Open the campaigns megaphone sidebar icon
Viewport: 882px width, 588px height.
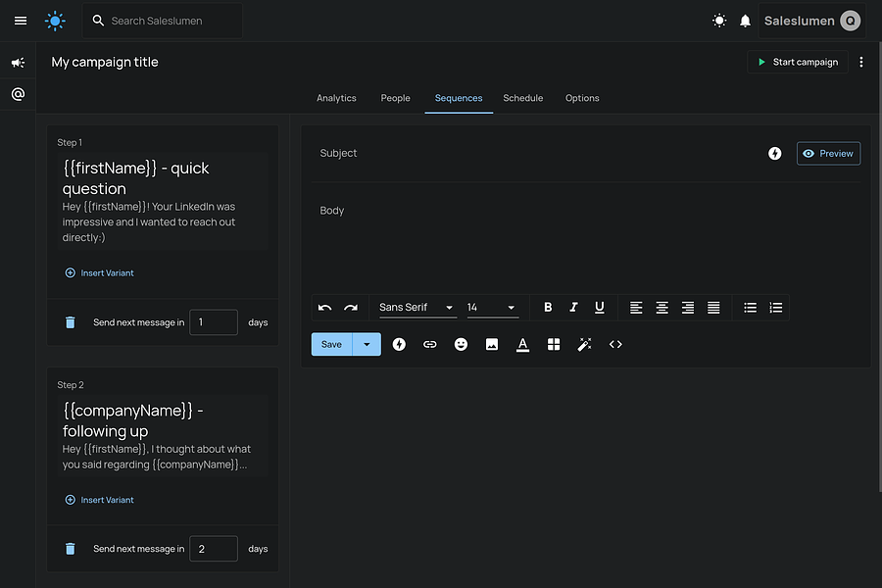point(18,63)
